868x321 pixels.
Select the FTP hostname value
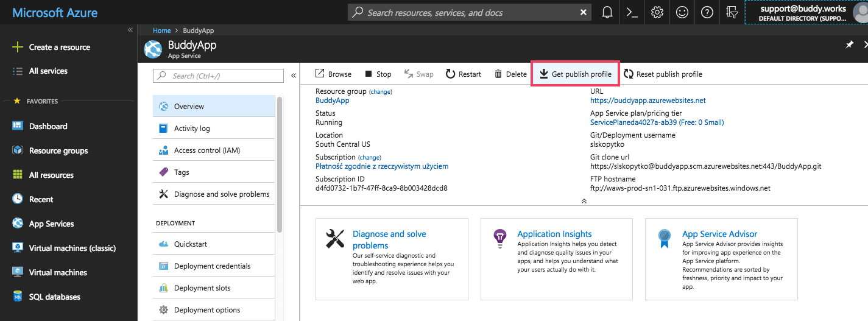tap(680, 188)
